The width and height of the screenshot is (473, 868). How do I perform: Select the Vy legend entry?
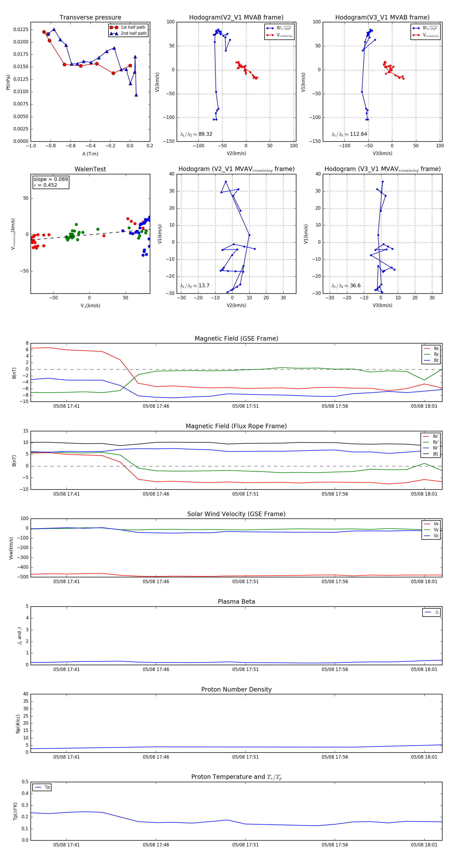(x=431, y=530)
